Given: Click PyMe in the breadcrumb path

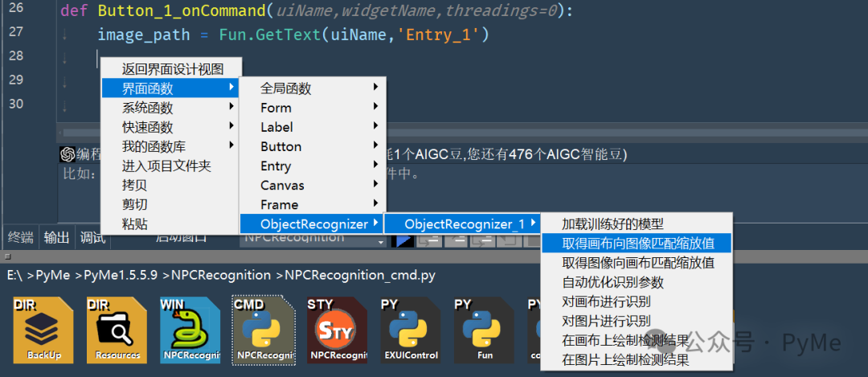Looking at the screenshot, I should pos(54,275).
